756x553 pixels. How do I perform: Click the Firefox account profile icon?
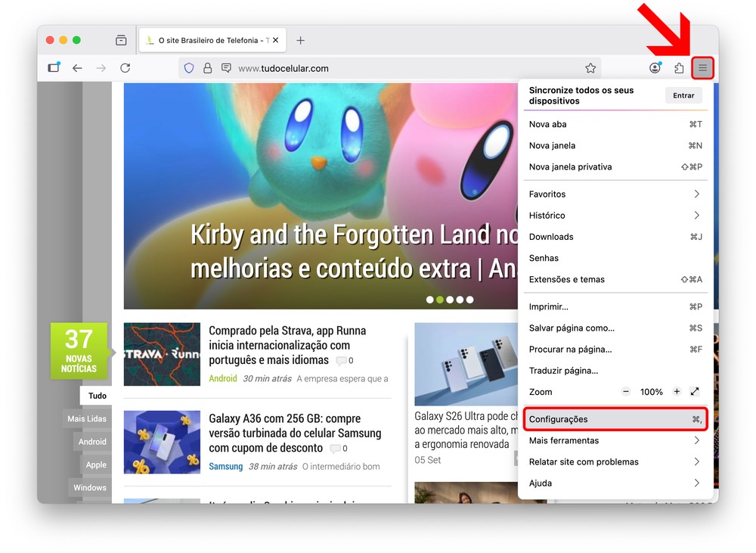655,68
